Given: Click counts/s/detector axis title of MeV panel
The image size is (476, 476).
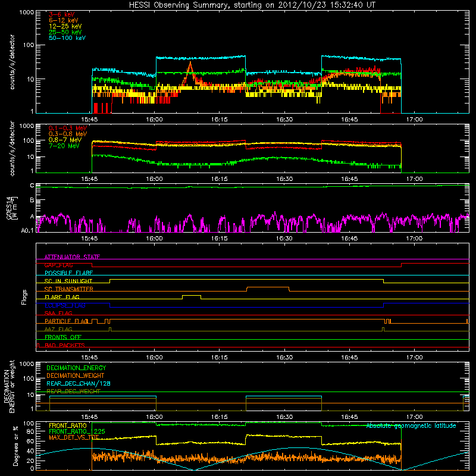Looking at the screenshot, I should (12, 148).
